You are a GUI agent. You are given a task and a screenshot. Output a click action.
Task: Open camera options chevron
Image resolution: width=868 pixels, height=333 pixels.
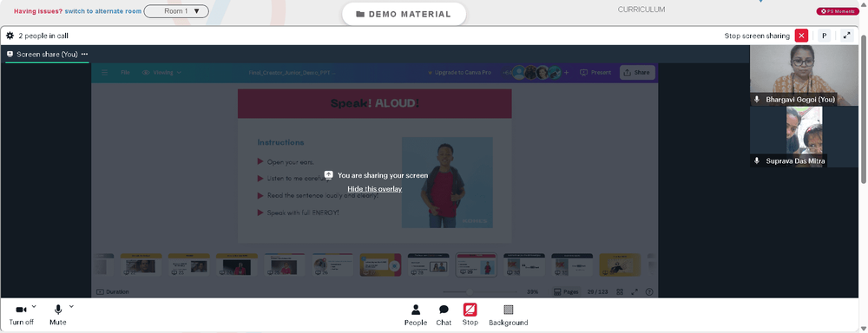click(34, 306)
